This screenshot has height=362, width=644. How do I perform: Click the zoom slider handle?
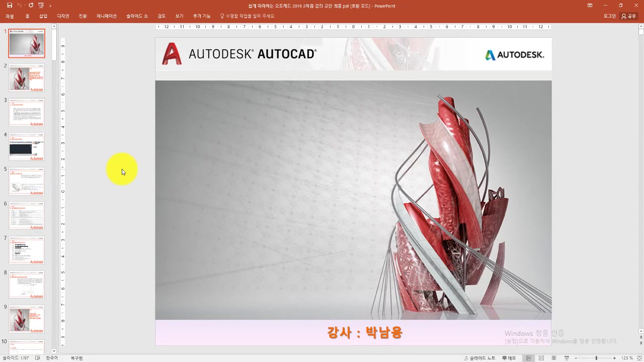tap(596, 358)
